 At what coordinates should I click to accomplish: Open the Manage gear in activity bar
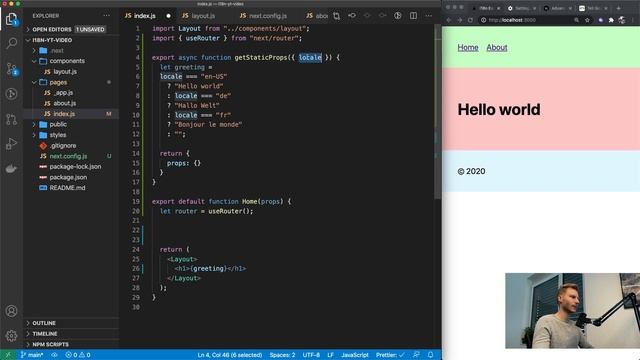point(11,336)
